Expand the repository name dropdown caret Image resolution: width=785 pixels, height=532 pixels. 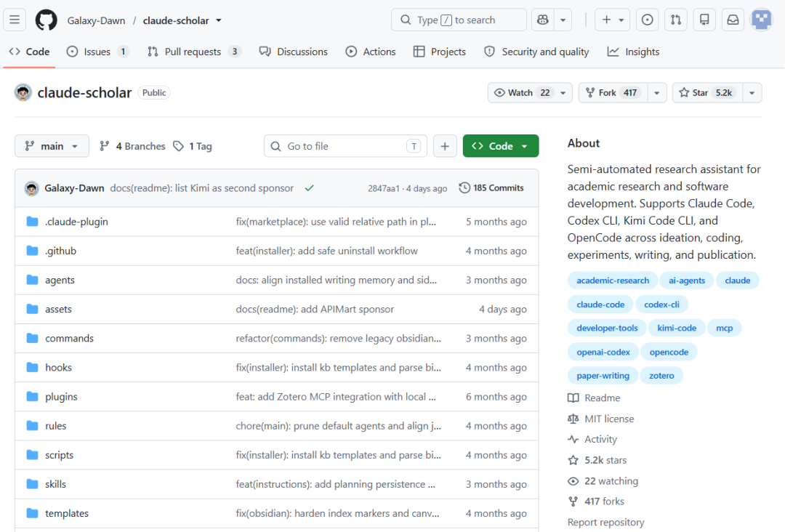click(x=219, y=20)
